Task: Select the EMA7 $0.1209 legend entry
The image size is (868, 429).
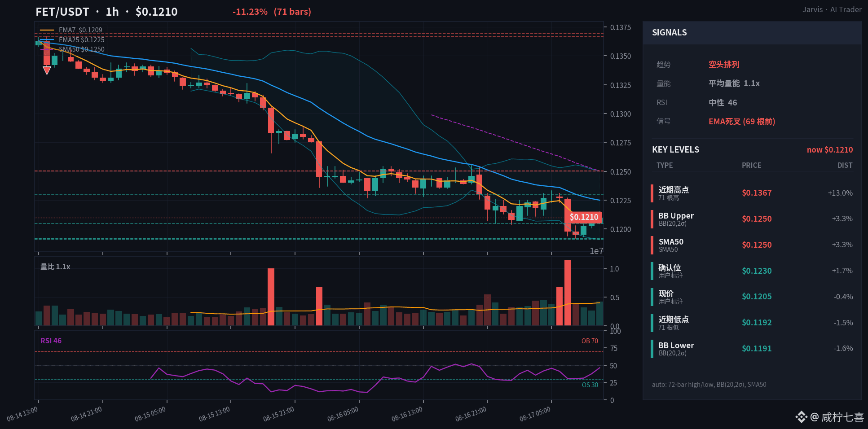Action: pyautogui.click(x=71, y=30)
